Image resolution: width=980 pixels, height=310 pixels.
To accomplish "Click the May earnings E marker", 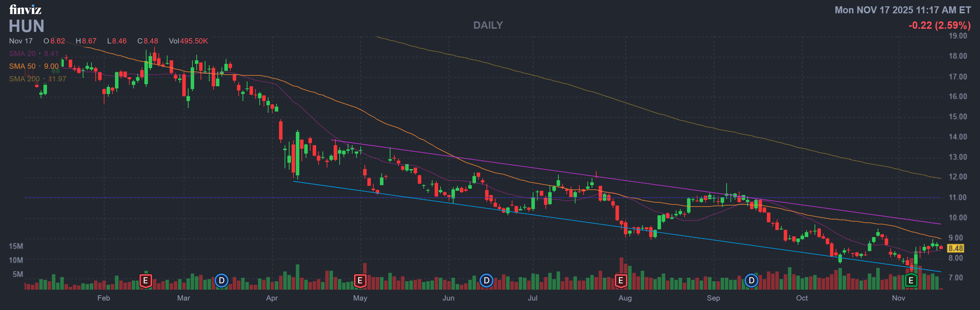I will click(x=360, y=281).
